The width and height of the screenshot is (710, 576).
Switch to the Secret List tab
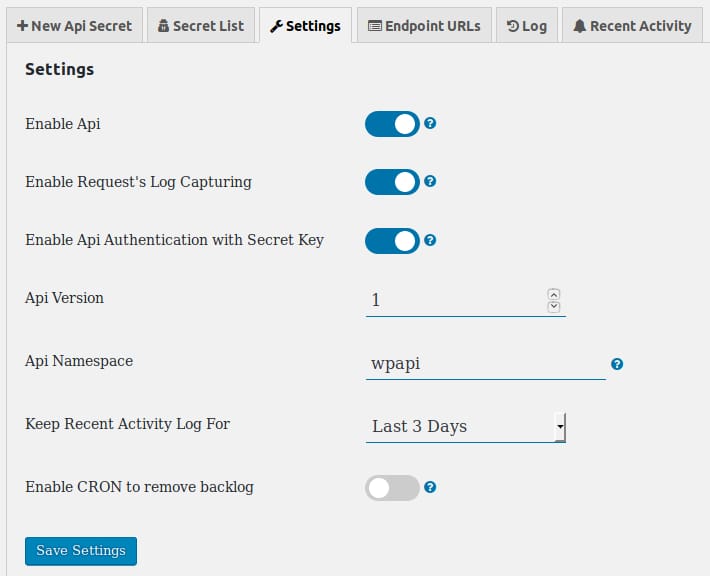(x=200, y=26)
